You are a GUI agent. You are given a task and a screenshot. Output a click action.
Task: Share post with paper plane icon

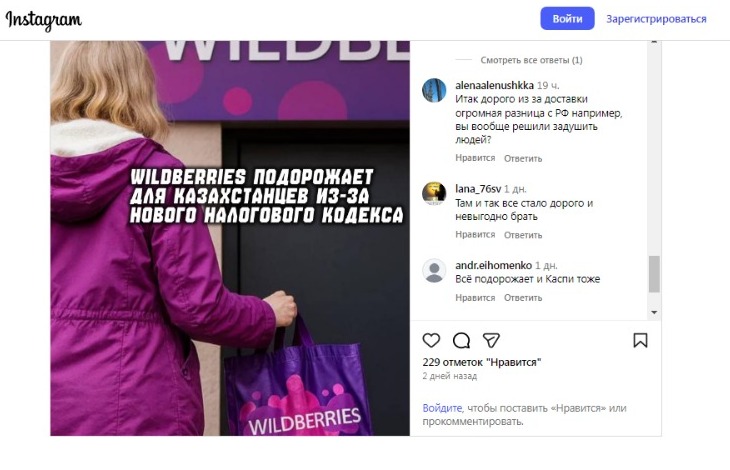[x=491, y=340]
